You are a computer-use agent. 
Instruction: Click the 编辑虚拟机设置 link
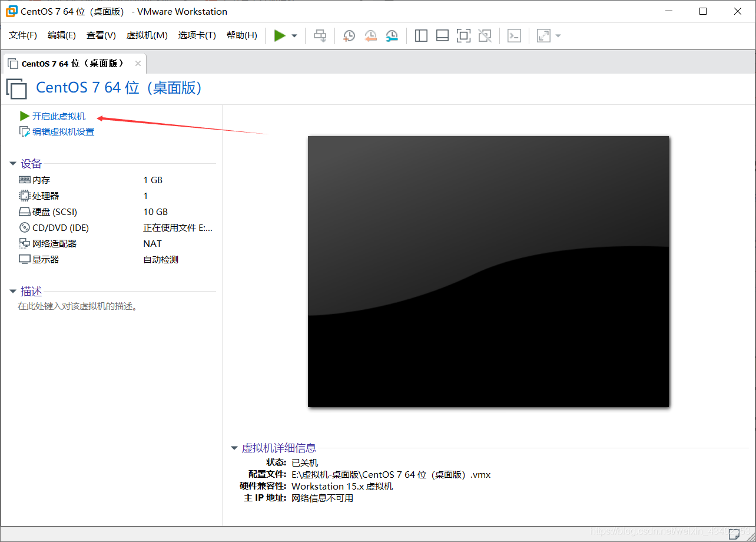[x=63, y=132]
